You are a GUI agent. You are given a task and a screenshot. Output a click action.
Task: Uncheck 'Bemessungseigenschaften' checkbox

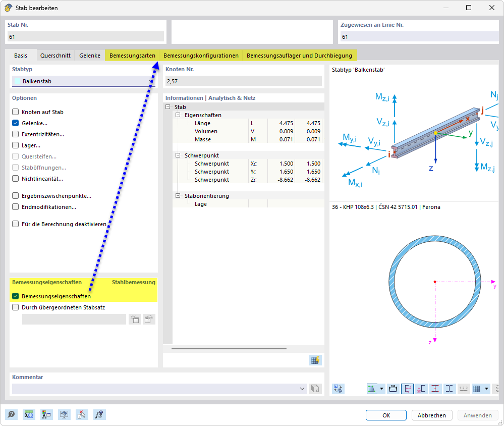pos(16,296)
